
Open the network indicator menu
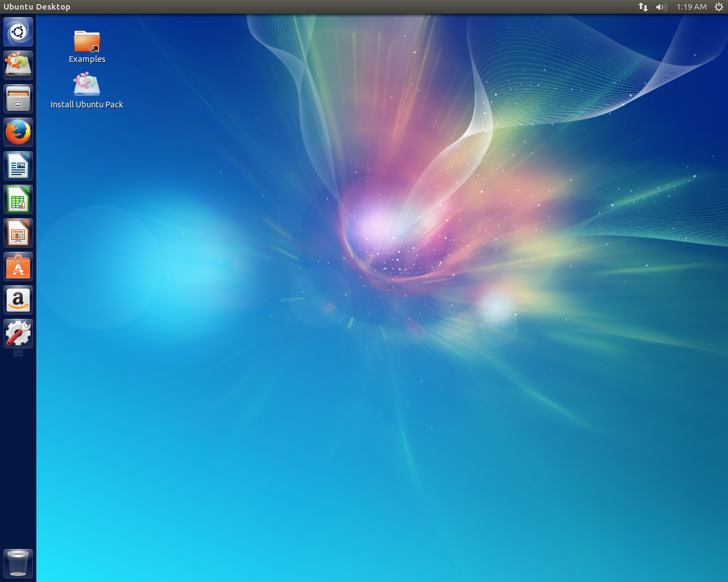click(x=643, y=7)
